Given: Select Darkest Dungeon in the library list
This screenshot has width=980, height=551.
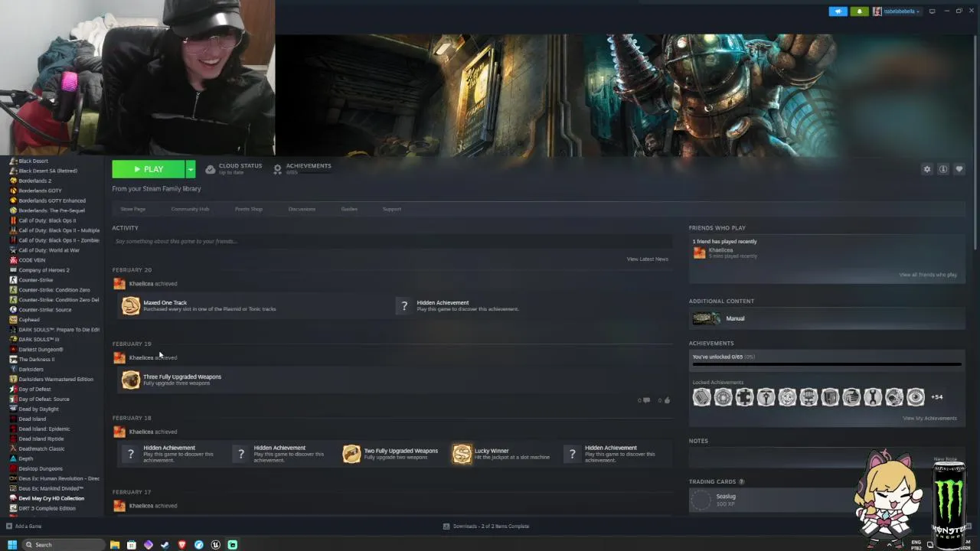Looking at the screenshot, I should (x=41, y=350).
